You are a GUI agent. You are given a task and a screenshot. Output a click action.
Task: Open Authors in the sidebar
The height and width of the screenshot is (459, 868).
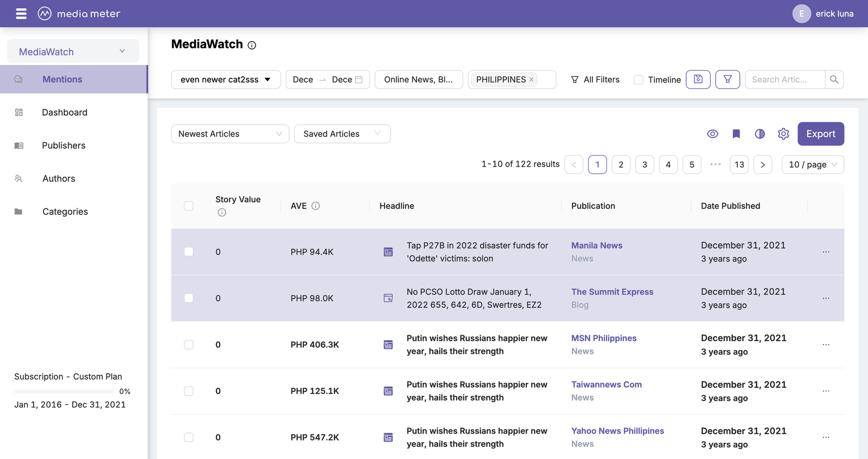coord(74,178)
